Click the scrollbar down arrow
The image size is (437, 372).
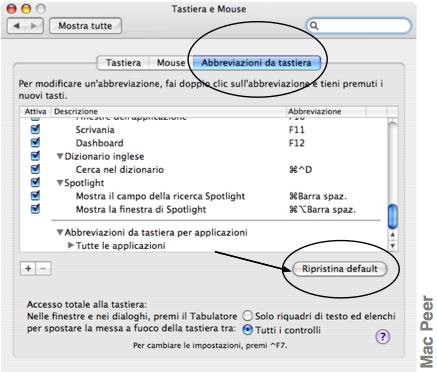393,246
